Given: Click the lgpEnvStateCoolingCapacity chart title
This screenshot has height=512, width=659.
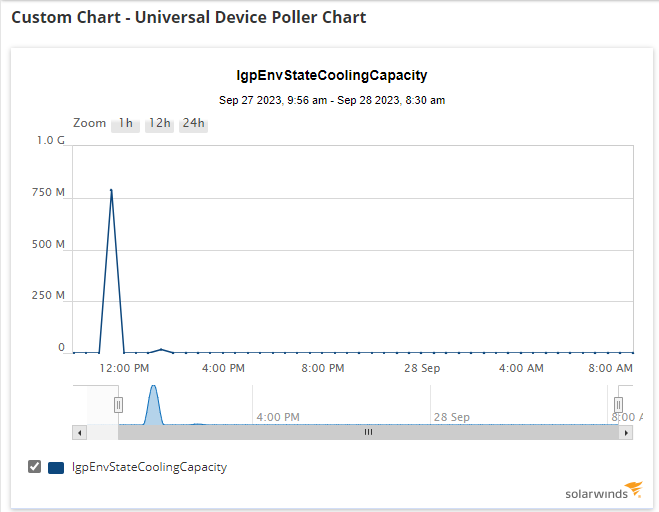Looking at the screenshot, I should pyautogui.click(x=332, y=75).
